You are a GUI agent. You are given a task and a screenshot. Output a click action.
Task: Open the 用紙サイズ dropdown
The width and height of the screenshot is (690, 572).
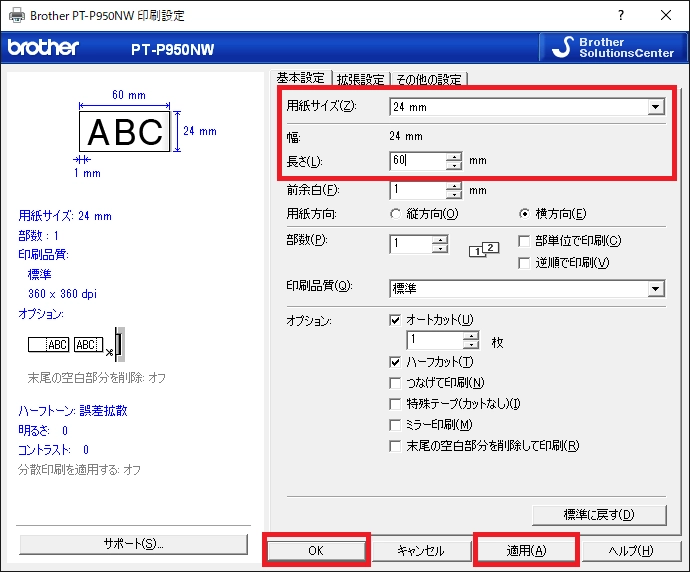[527, 107]
